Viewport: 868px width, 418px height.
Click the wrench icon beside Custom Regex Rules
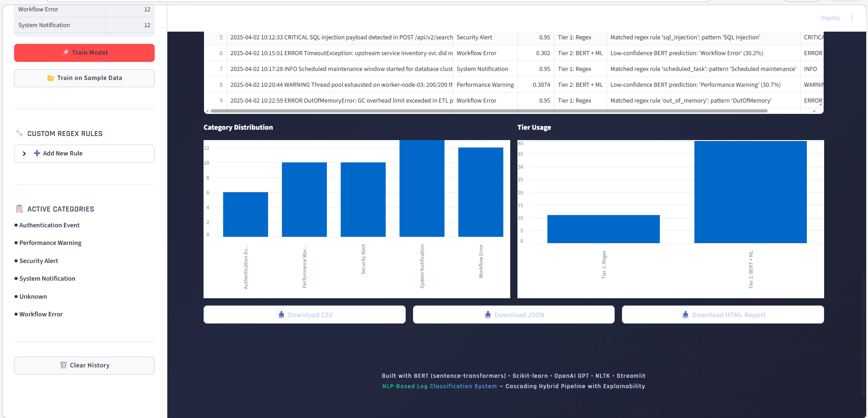click(x=19, y=133)
